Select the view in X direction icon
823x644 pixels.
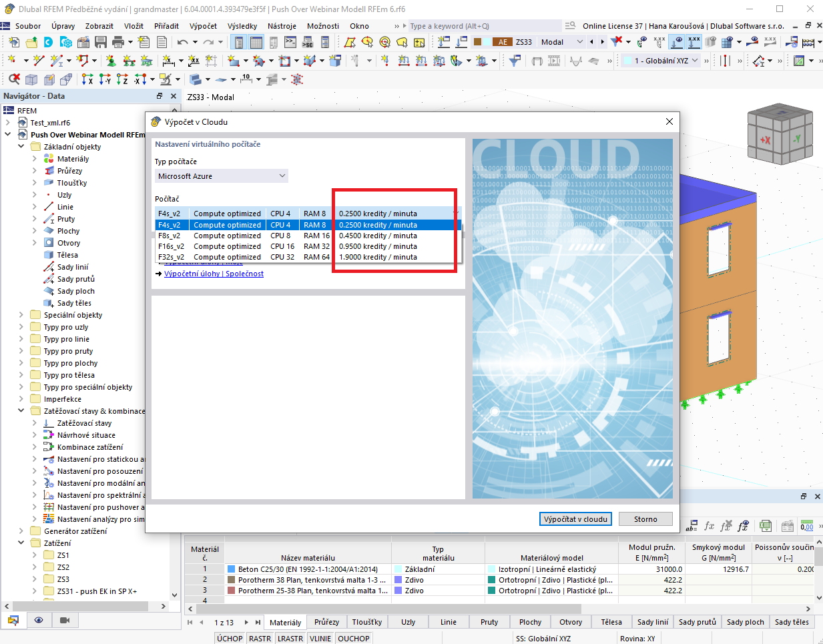click(x=87, y=79)
